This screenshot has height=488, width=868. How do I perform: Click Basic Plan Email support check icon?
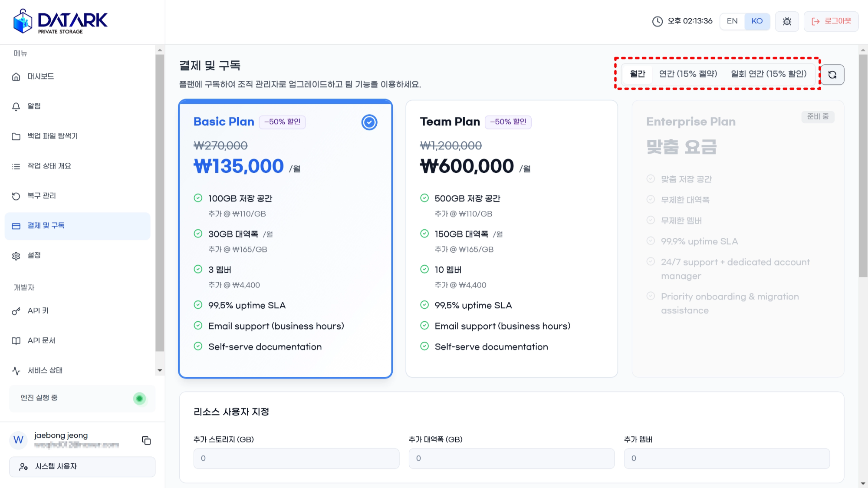tap(198, 325)
